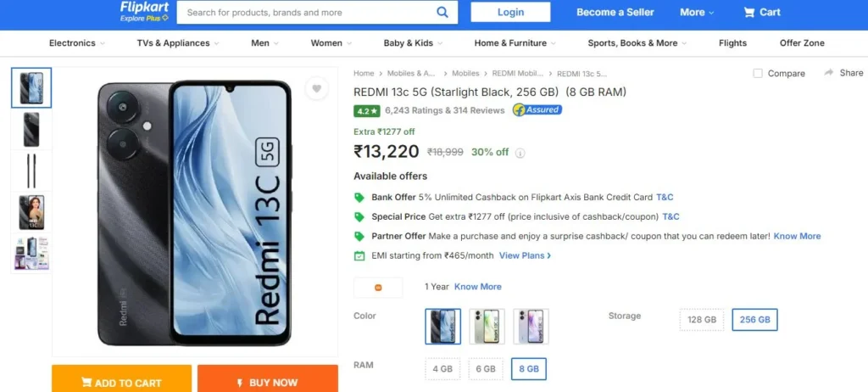
Task: Click the Login button
Action: [x=510, y=12]
